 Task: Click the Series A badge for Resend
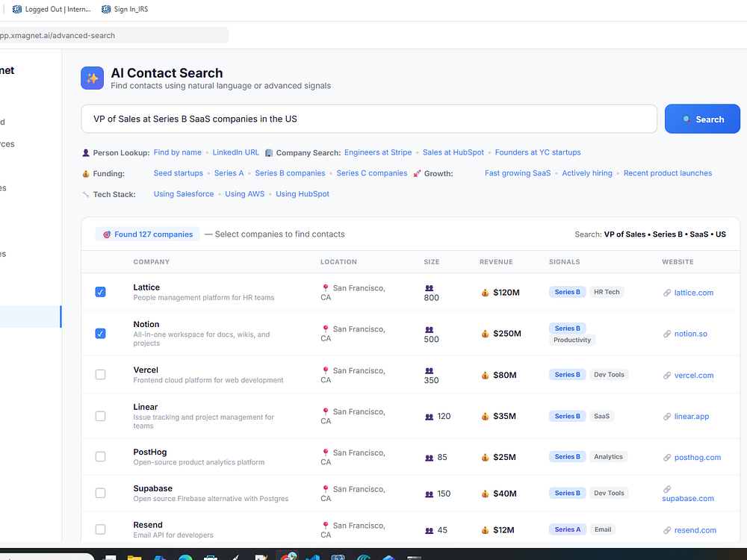[568, 529]
